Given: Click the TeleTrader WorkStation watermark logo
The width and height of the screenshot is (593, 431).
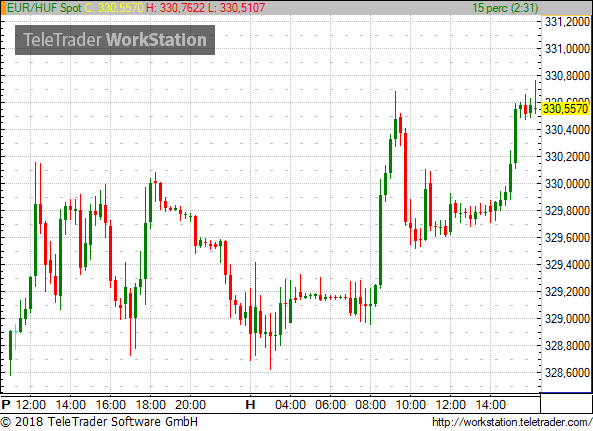Looking at the screenshot, I should (x=115, y=40).
